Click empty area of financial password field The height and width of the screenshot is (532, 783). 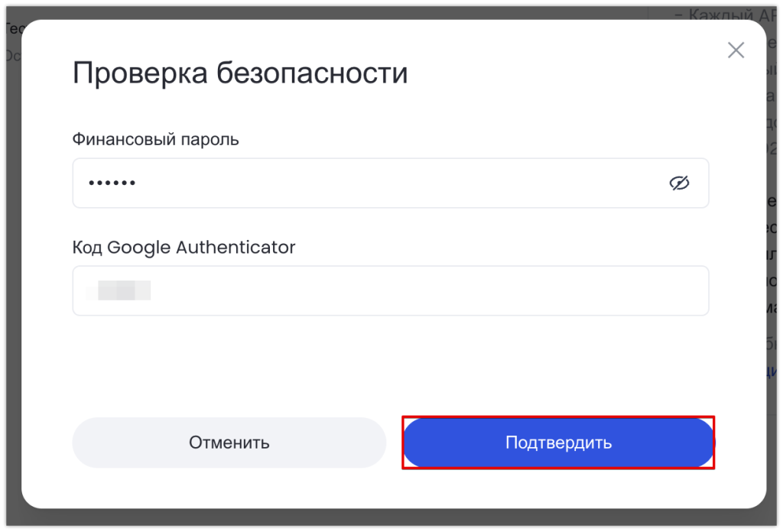pyautogui.click(x=399, y=183)
